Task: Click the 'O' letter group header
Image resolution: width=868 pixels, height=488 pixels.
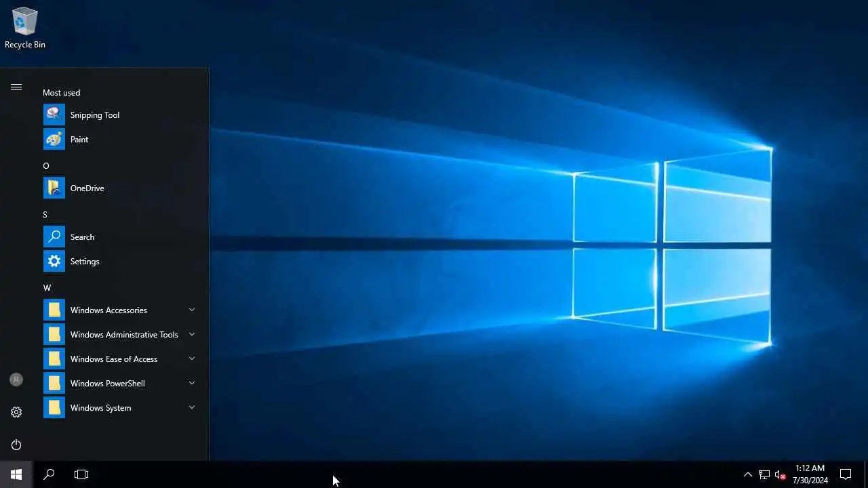Action: 46,166
